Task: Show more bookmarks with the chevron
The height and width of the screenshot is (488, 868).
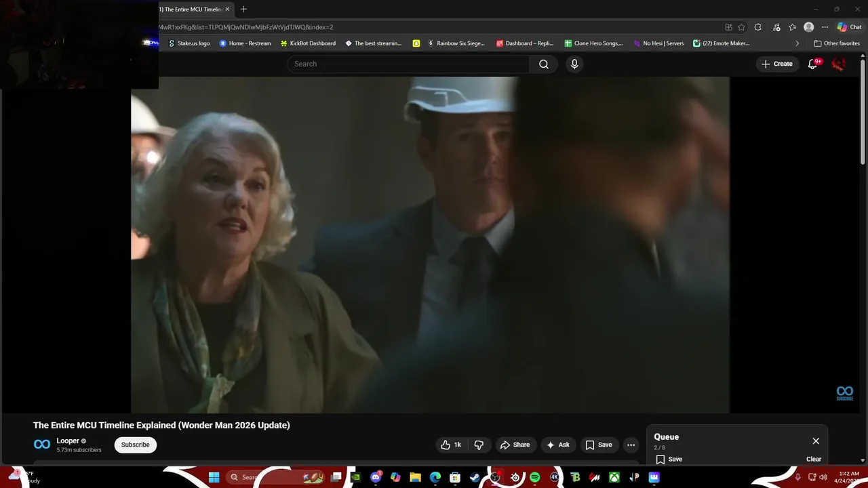Action: point(797,43)
